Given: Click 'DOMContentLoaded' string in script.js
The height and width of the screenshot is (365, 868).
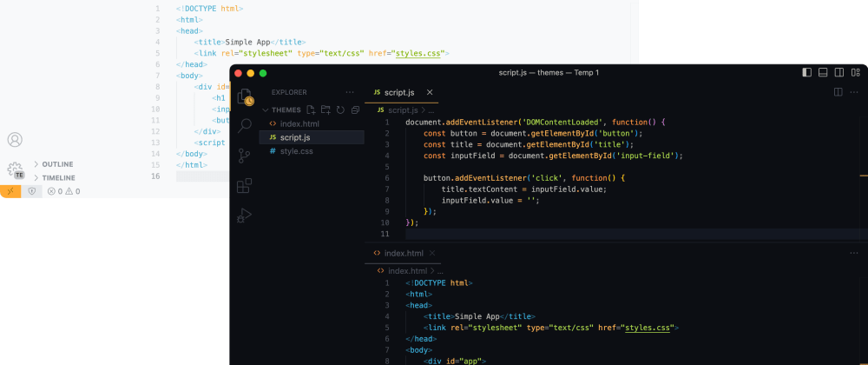Looking at the screenshot, I should point(562,123).
